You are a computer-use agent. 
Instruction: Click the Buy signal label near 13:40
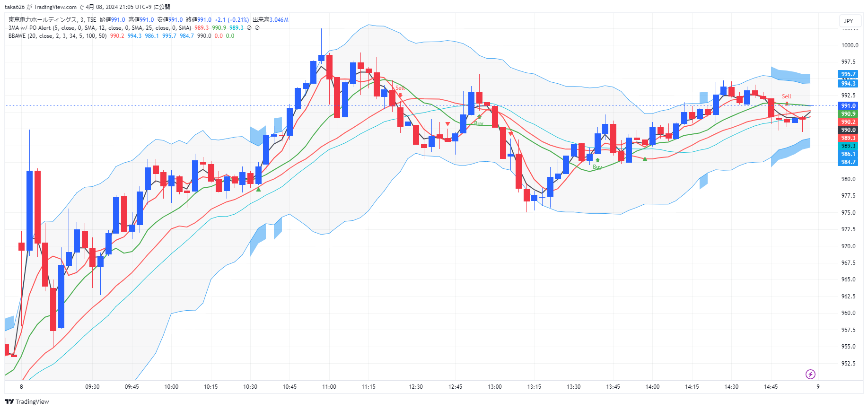pos(597,166)
